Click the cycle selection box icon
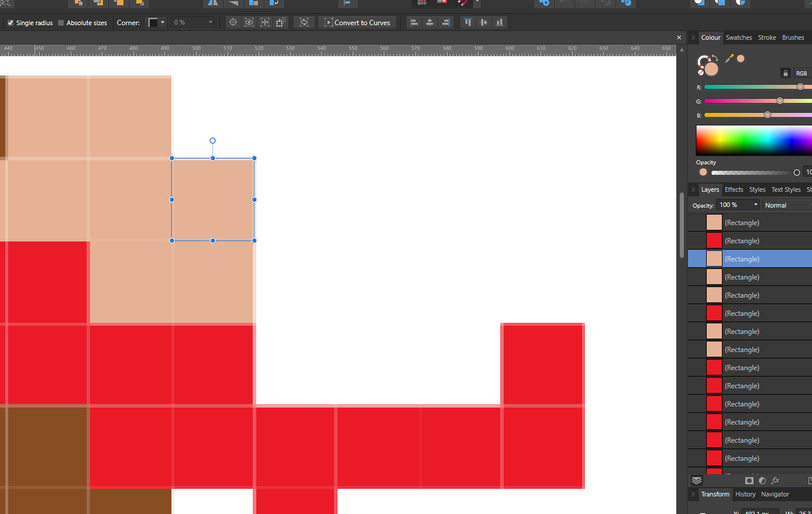 304,22
